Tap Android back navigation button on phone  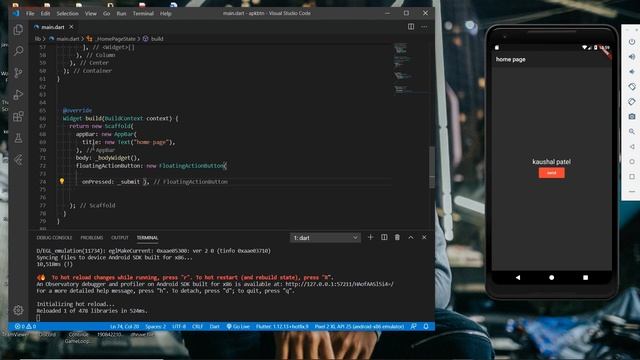518,278
